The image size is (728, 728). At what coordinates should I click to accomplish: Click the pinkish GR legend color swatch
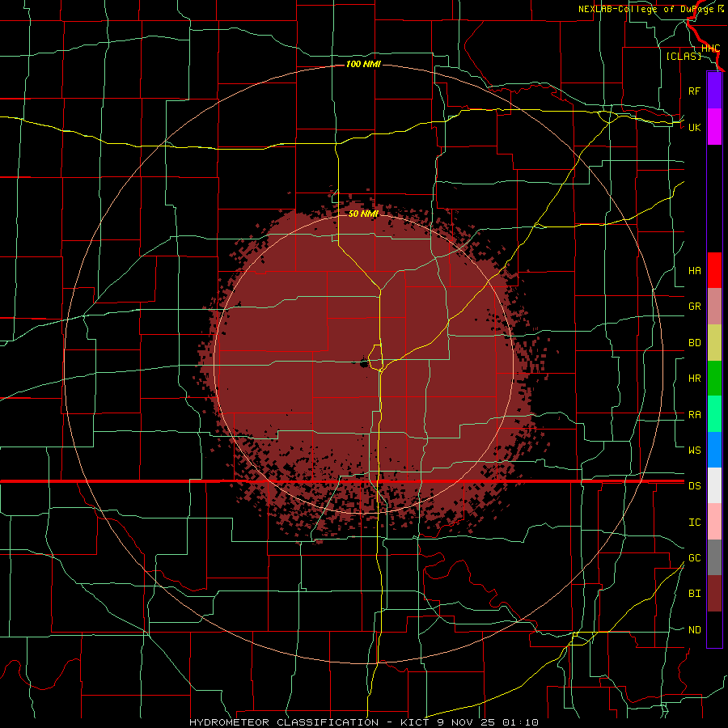coord(714,306)
